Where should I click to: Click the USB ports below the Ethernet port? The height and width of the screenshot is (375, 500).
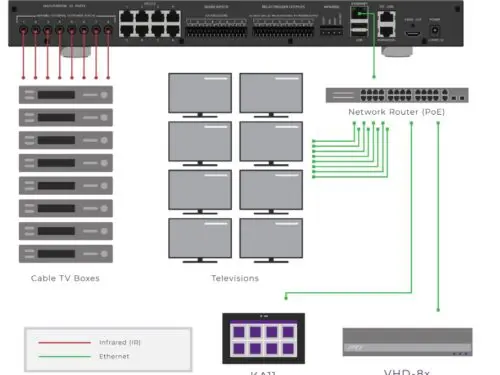click(359, 29)
